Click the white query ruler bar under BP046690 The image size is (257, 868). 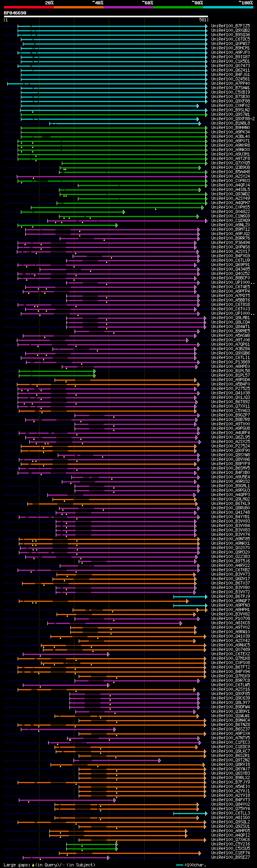106,16
